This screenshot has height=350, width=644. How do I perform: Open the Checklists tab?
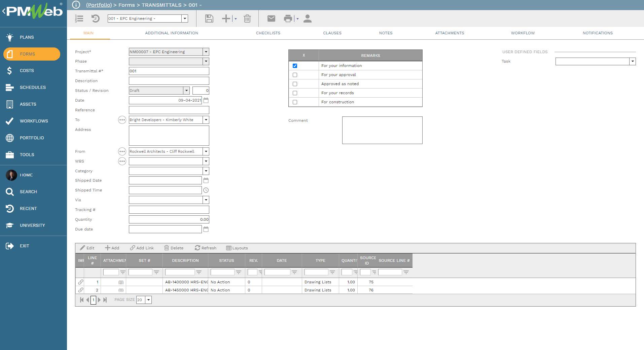point(268,33)
